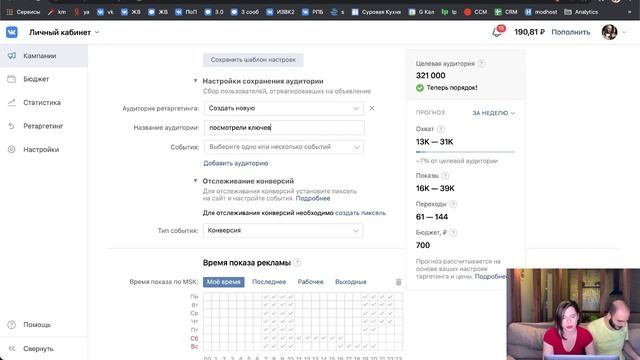Viewport: 640px width, 360px height.
Task: Click help icon next to Целевая аудитория
Action: (482, 63)
